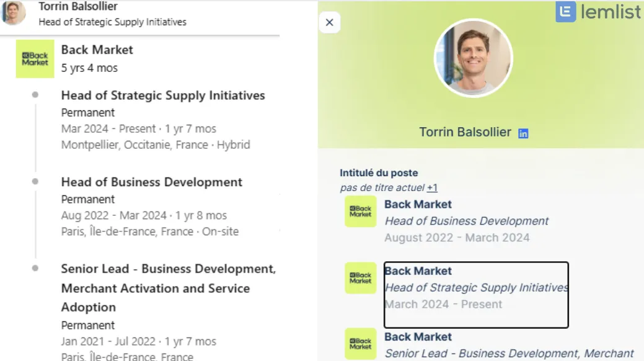Click 'Permanent' under Head of Business Development

click(x=88, y=199)
